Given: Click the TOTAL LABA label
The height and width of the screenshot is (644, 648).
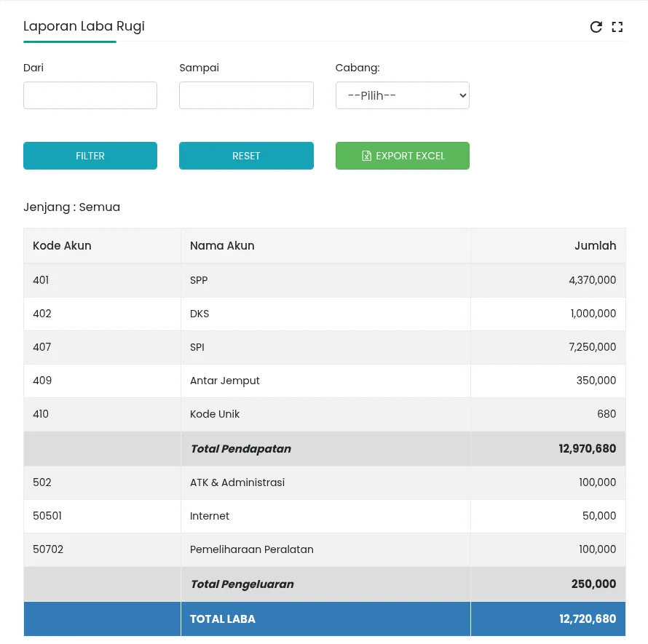Looking at the screenshot, I should coord(223,619).
